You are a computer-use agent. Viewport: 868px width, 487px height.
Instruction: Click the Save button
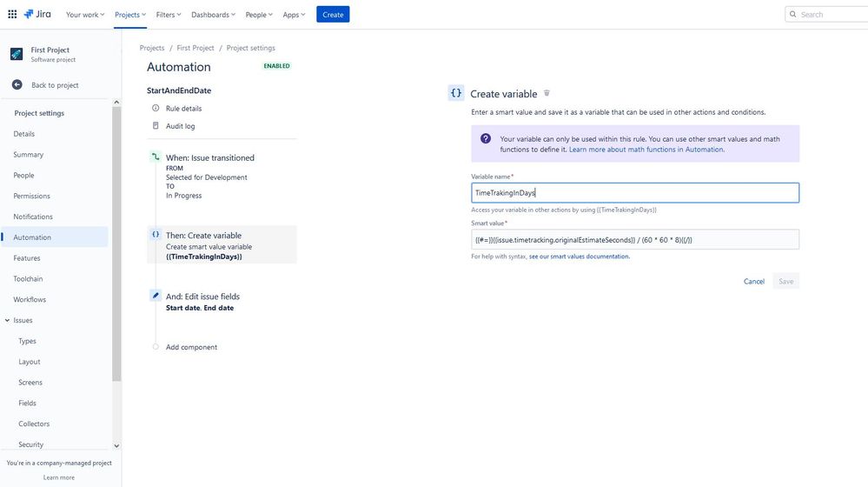786,282
